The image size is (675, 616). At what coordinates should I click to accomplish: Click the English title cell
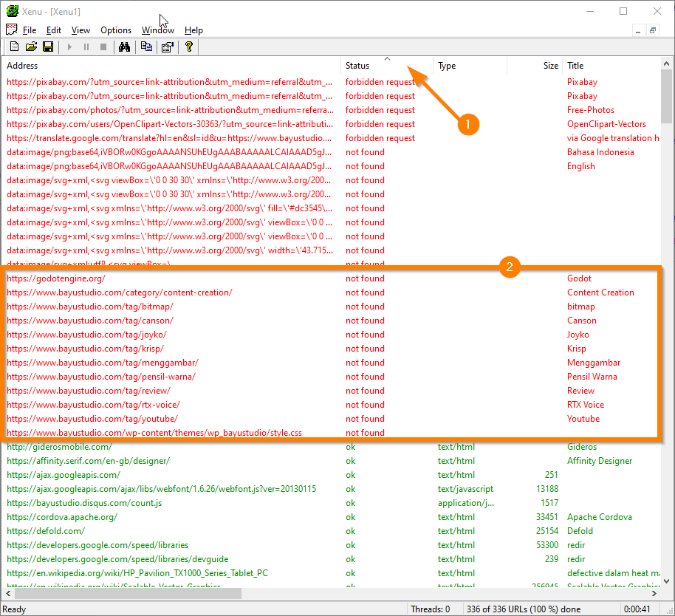580,166
